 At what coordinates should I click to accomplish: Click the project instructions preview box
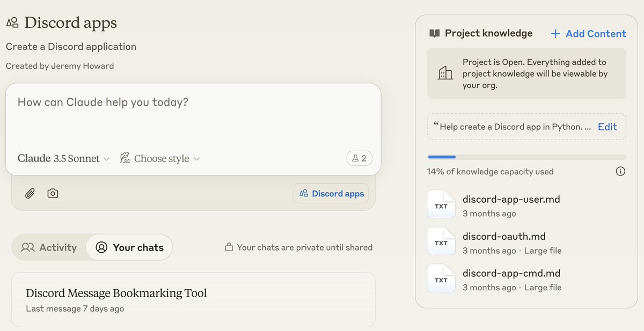526,127
